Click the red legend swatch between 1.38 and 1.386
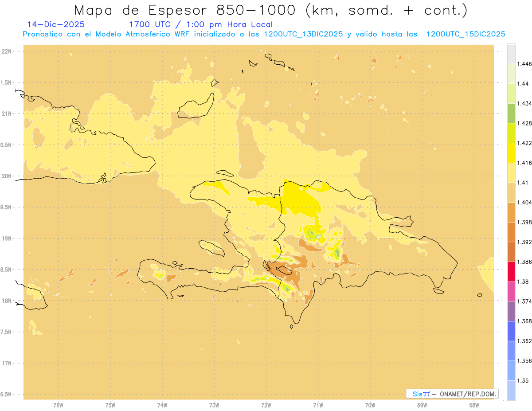532x411 pixels. [x=511, y=271]
